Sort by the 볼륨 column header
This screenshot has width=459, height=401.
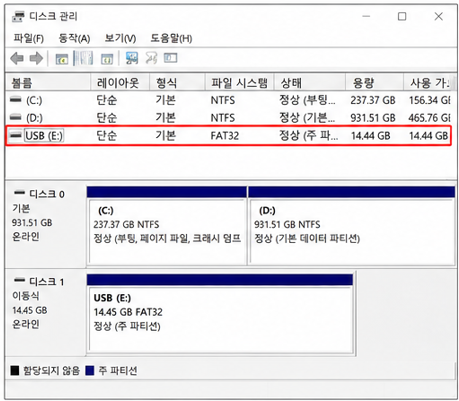pyautogui.click(x=48, y=83)
